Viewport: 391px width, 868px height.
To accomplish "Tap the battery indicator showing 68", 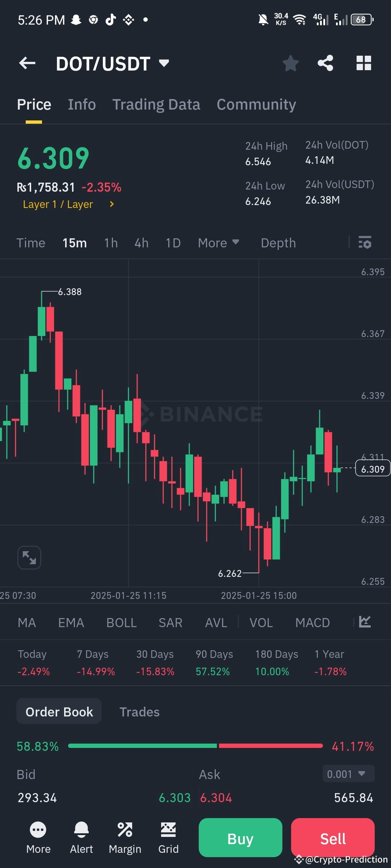I will (x=362, y=20).
